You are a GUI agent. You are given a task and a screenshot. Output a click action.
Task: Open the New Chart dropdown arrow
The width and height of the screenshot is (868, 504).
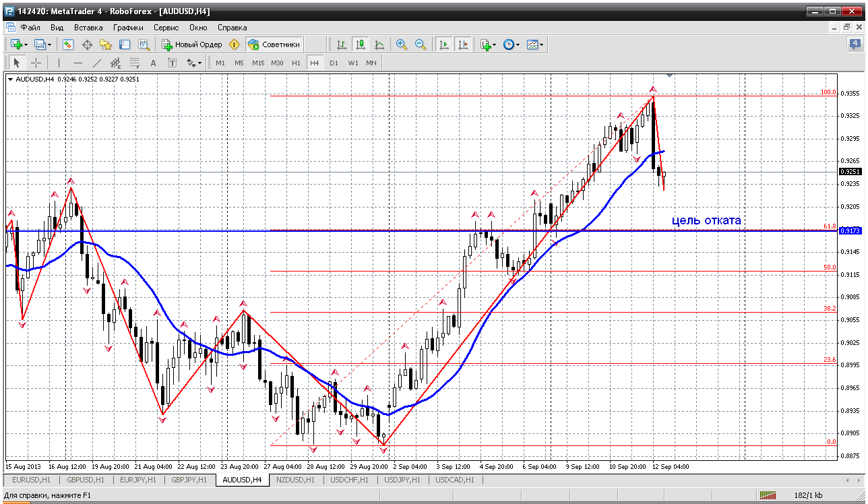26,44
